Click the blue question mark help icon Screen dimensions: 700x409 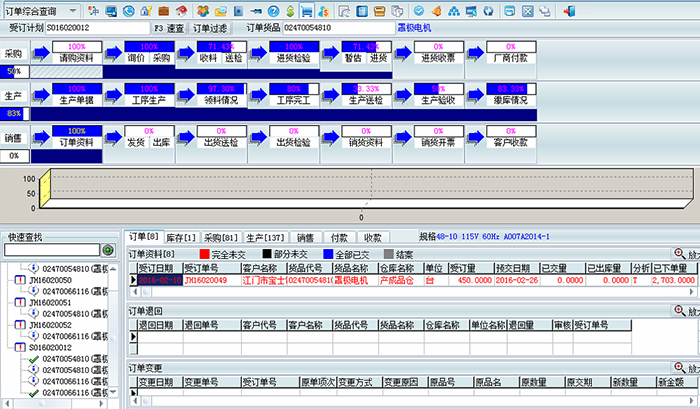[273, 11]
